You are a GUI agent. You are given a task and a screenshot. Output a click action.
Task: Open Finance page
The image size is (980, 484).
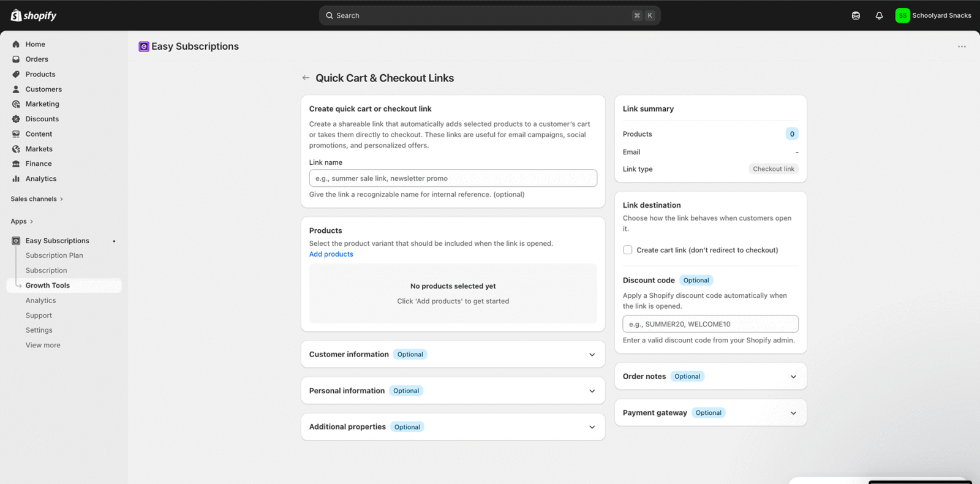(39, 164)
